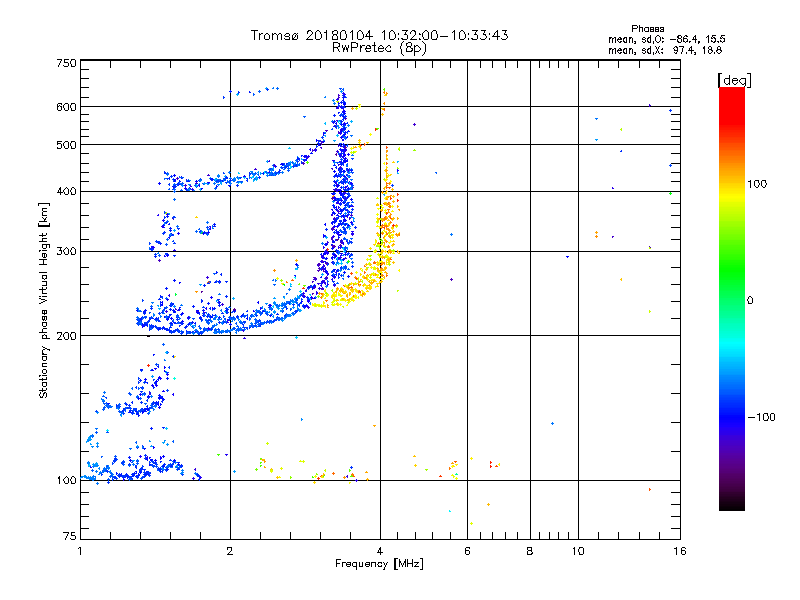This screenshot has height=600, width=800.
Task: Click the '2' frequency axis tick label
Action: click(x=230, y=551)
